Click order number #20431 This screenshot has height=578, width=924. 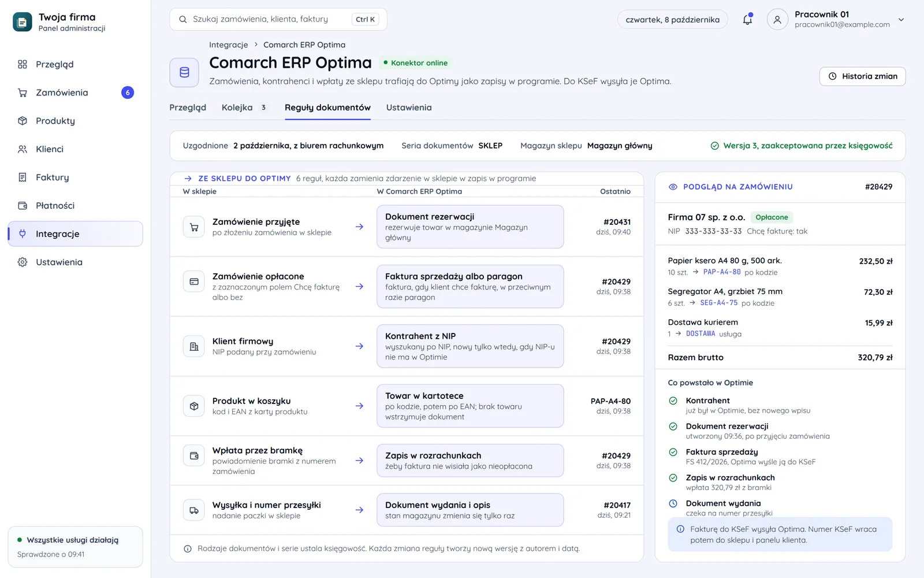(x=617, y=222)
